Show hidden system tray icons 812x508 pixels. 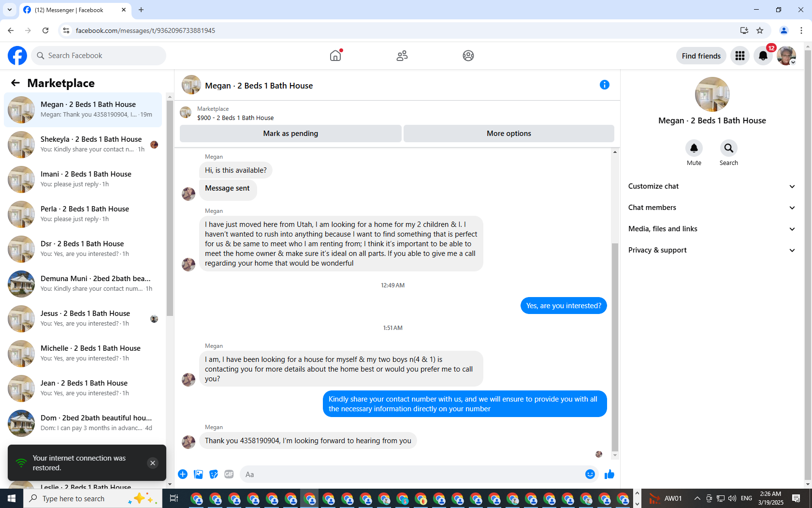click(697, 498)
